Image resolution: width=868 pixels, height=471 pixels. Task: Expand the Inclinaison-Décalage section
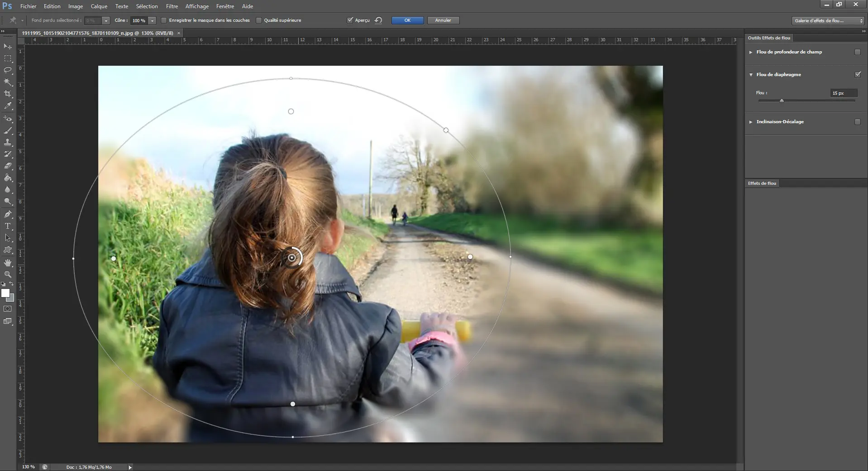pos(751,122)
